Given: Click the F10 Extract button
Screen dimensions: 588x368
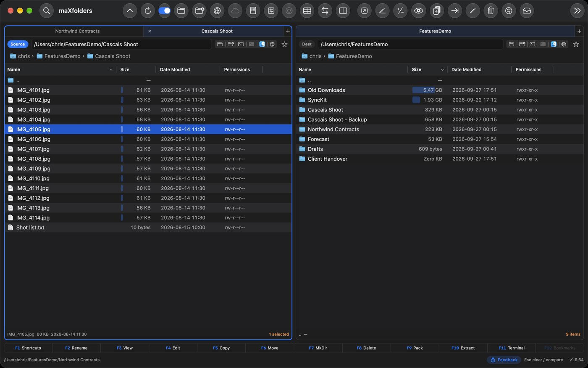Looking at the screenshot, I should (463, 348).
